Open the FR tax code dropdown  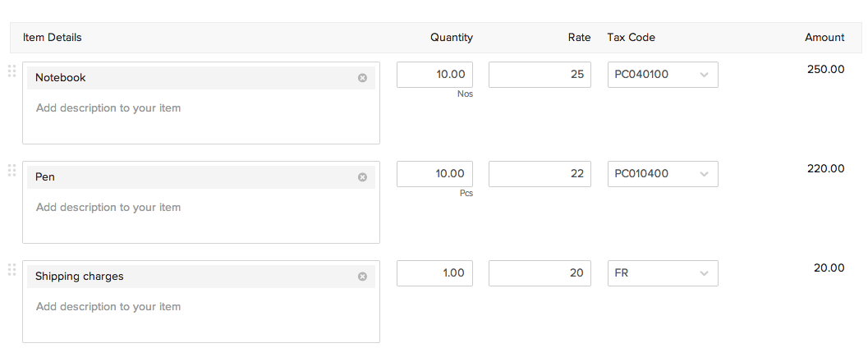tap(663, 273)
